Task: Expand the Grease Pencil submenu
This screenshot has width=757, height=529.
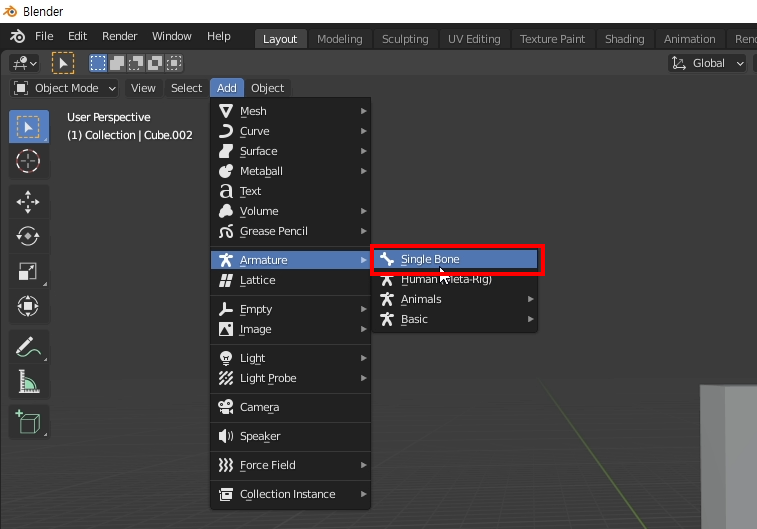Action: tap(291, 231)
